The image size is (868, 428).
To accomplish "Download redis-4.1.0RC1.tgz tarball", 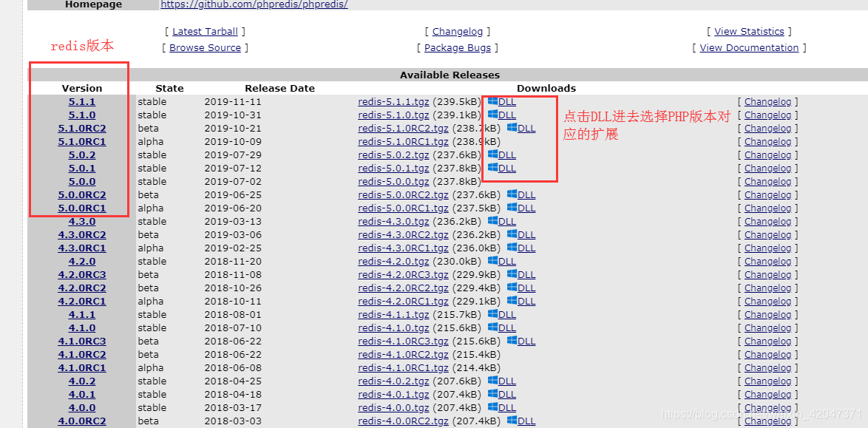I will tap(403, 367).
